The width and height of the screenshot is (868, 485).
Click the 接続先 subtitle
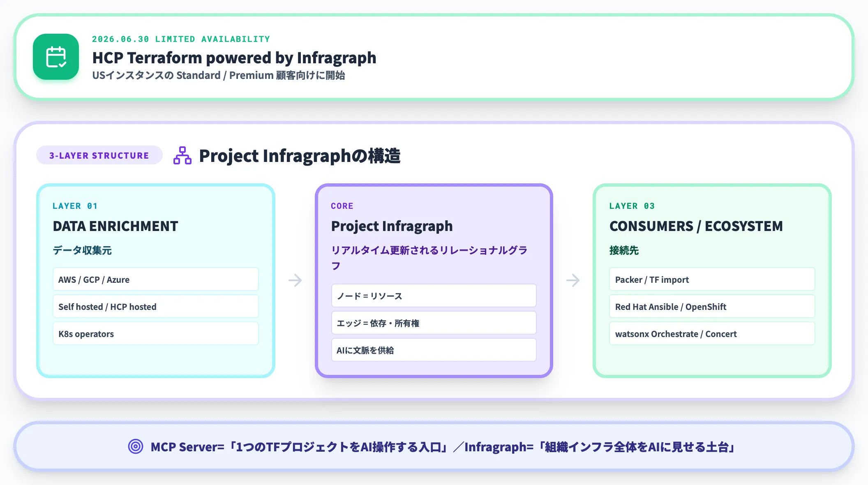pyautogui.click(x=624, y=250)
